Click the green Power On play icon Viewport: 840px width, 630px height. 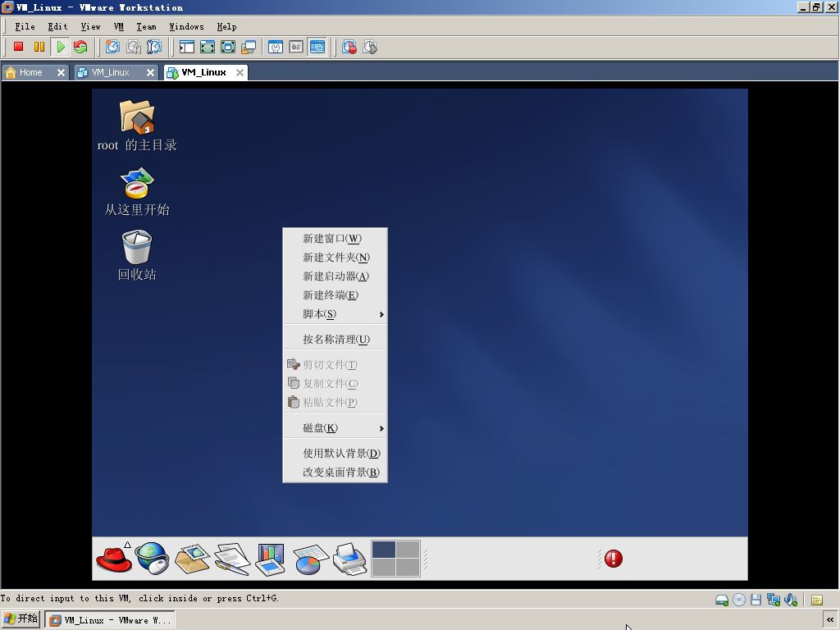(x=61, y=47)
